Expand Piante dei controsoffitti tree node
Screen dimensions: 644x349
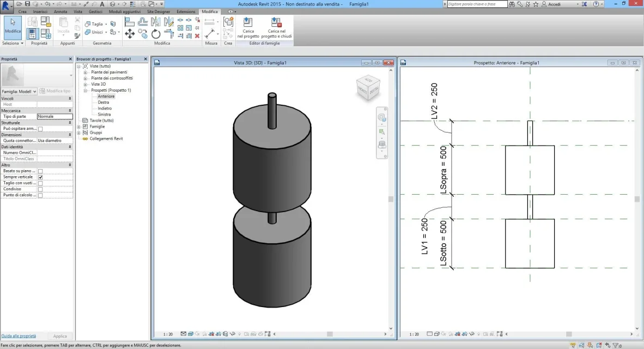point(86,79)
